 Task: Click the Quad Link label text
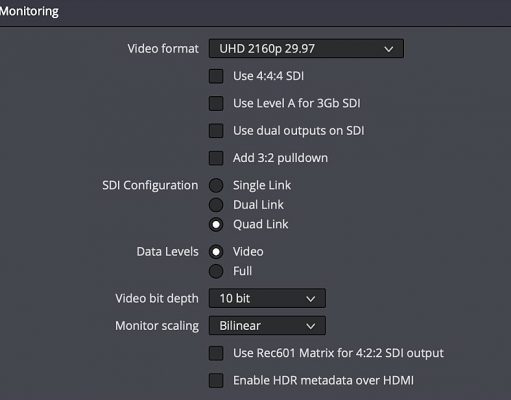[x=260, y=224]
